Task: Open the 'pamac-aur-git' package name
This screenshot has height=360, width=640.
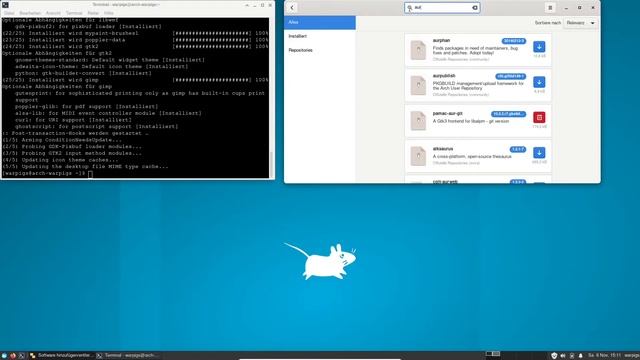Action: 448,113
